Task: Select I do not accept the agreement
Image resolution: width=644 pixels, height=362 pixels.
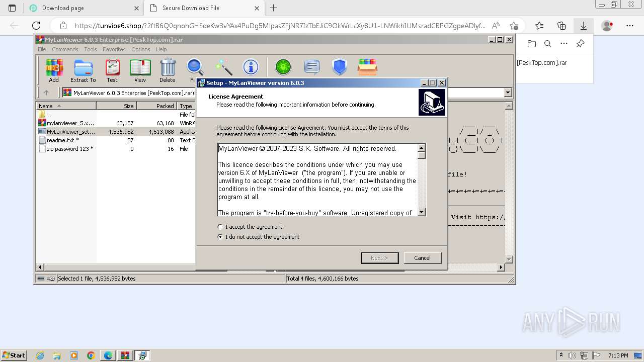Action: tap(258, 237)
